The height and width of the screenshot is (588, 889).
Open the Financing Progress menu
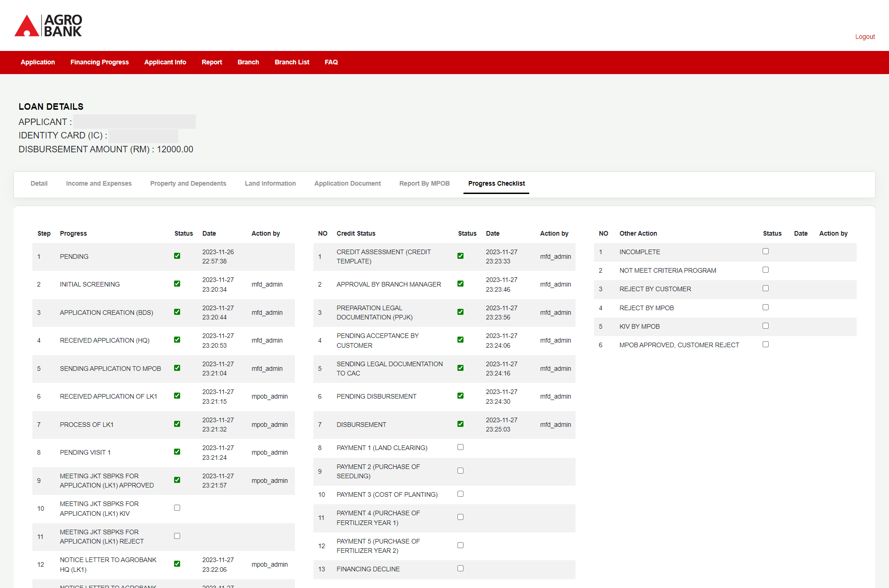100,62
